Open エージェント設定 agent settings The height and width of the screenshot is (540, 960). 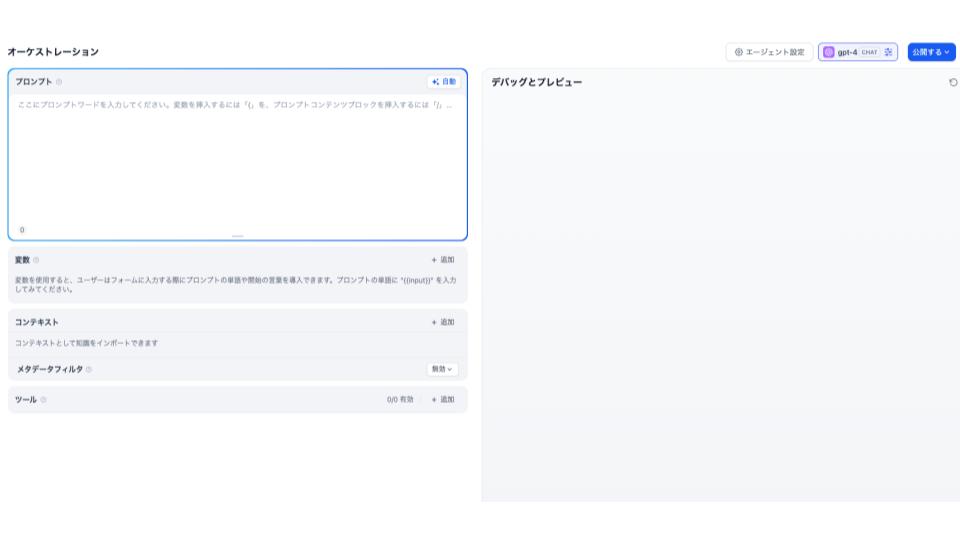(769, 52)
